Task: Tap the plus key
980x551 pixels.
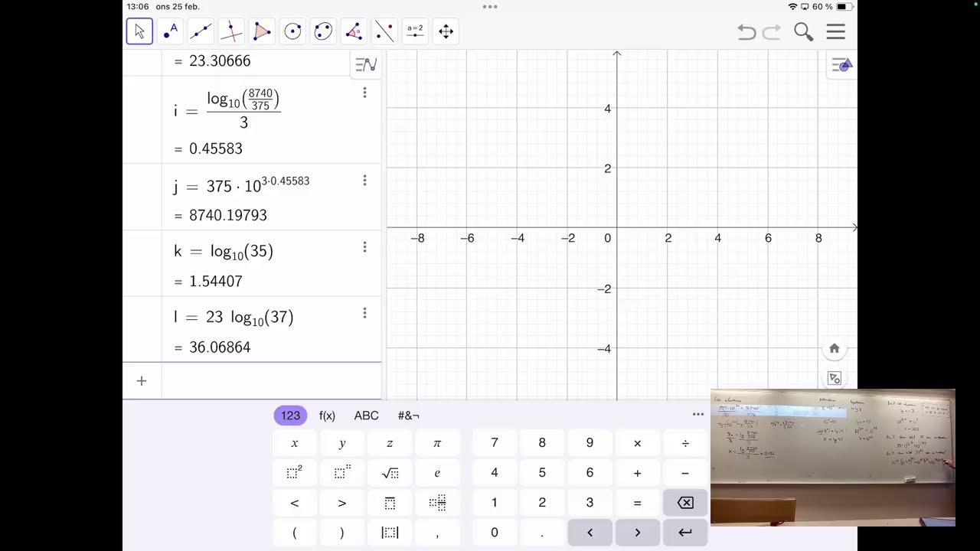Action: (637, 473)
